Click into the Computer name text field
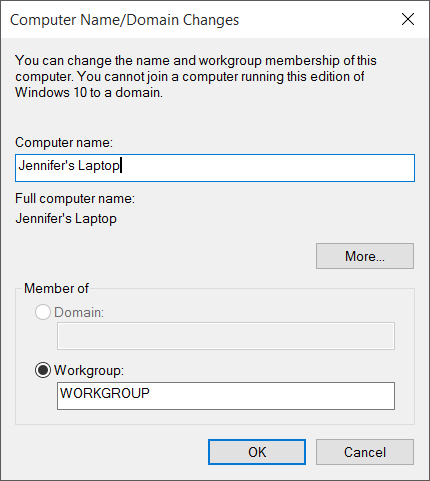The height and width of the screenshot is (481, 430). 215,168
